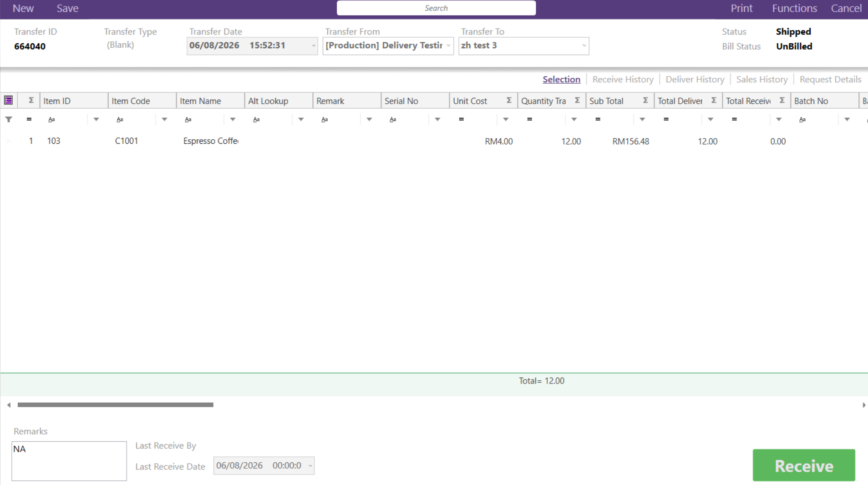This screenshot has width=868, height=485.
Task: Click the scroll right arrow of horizontal scrollbar
Action: [x=863, y=405]
